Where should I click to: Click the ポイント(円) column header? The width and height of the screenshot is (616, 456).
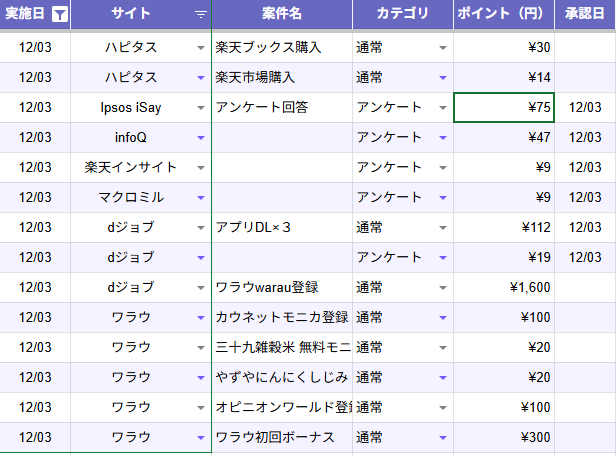(504, 15)
